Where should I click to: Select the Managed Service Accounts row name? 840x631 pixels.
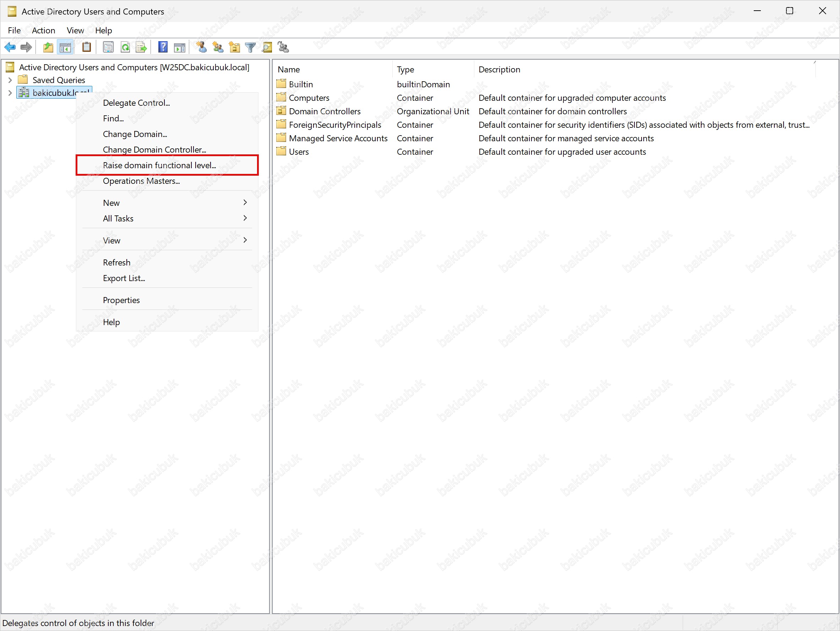(338, 138)
